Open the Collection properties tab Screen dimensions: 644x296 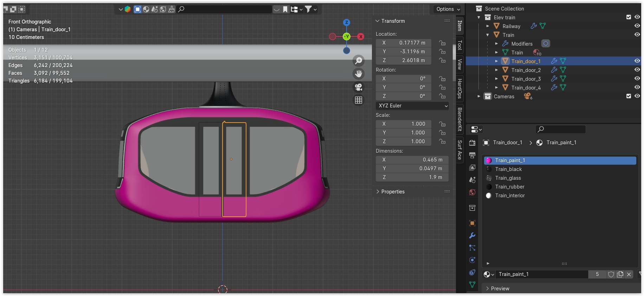point(472,208)
